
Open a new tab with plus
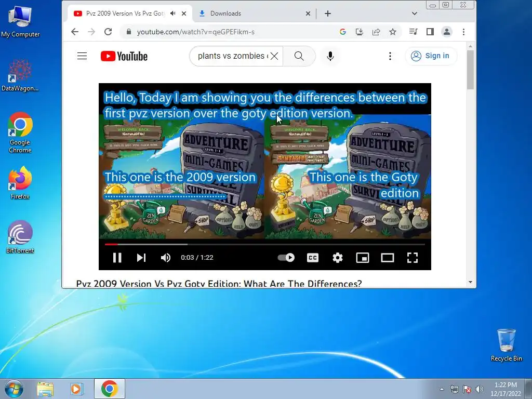coord(327,14)
